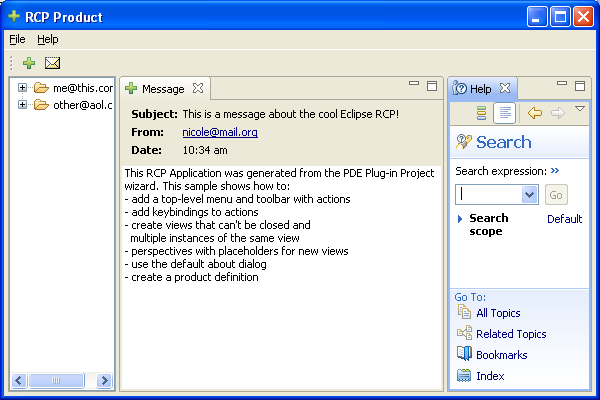This screenshot has width=600, height=400.
Task: Click inside the message body text area
Action: tap(282, 278)
